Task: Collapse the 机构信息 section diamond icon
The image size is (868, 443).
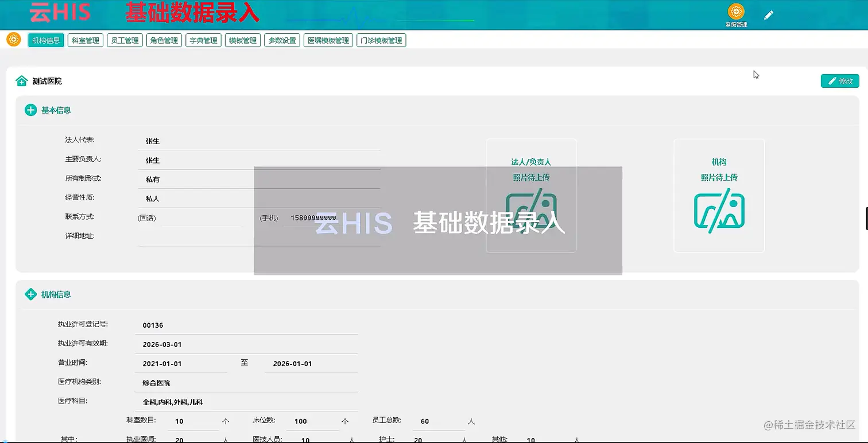Action: pyautogui.click(x=30, y=294)
